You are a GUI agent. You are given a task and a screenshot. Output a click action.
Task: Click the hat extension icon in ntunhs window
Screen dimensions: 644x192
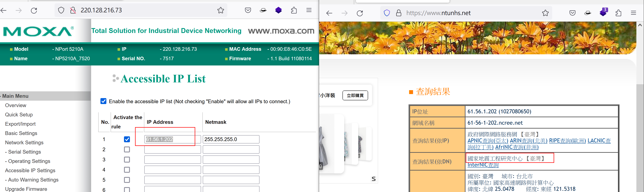pos(588,13)
